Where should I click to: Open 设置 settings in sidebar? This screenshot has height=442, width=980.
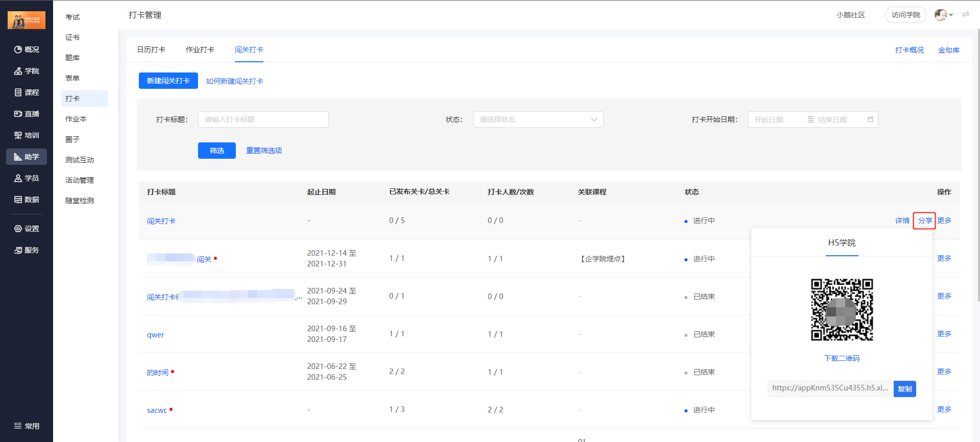[x=27, y=229]
